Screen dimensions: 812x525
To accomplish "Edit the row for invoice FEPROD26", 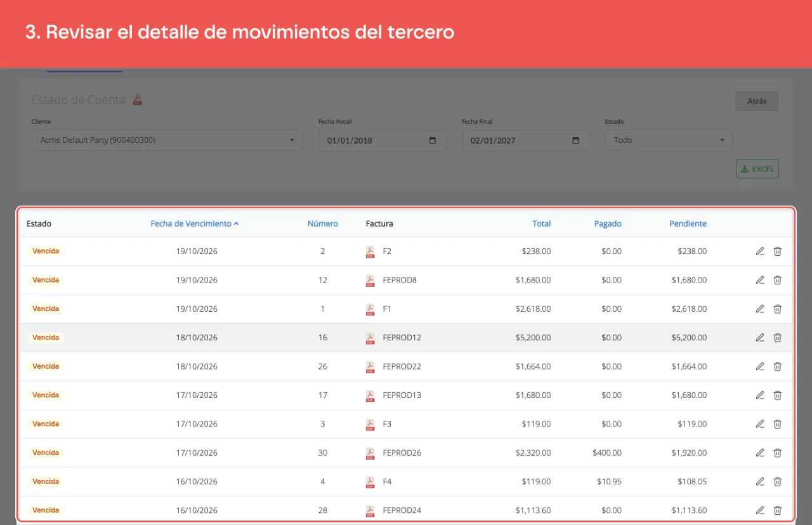I will pos(760,453).
